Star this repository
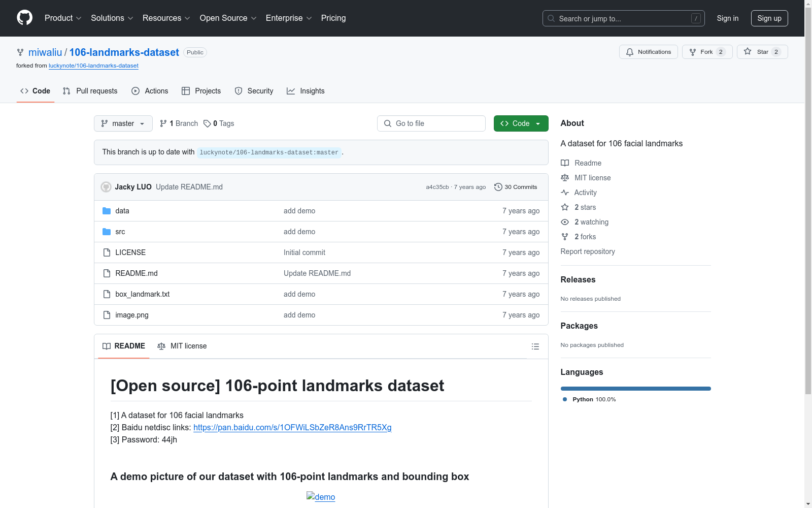The image size is (812, 508). click(762, 52)
